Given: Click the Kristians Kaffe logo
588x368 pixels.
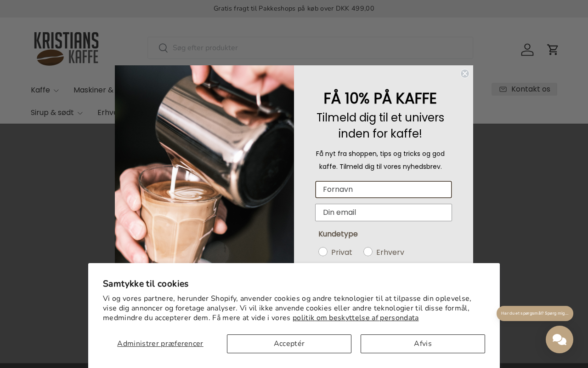Looking at the screenshot, I should 67,49.
